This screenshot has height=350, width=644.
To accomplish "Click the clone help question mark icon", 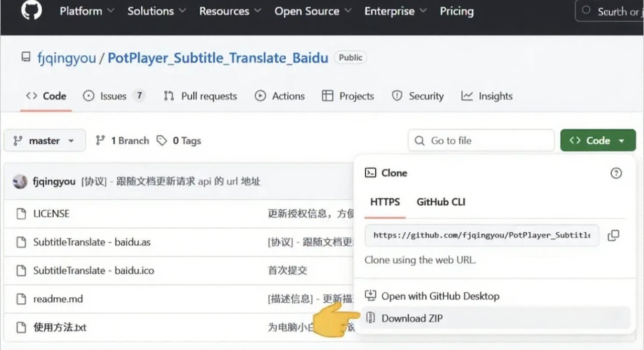I will 616,173.
